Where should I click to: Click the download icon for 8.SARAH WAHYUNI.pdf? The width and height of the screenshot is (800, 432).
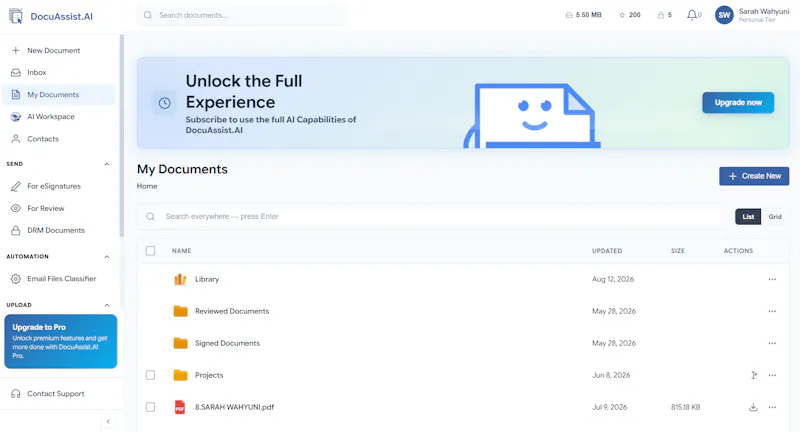click(753, 407)
